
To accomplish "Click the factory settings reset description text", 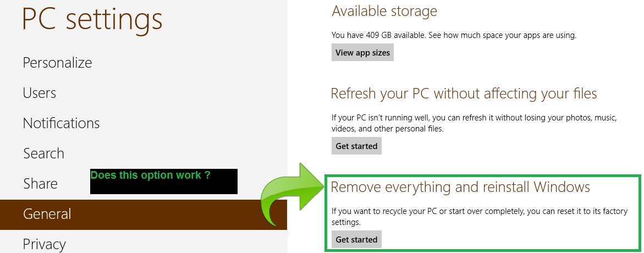I will click(480, 217).
